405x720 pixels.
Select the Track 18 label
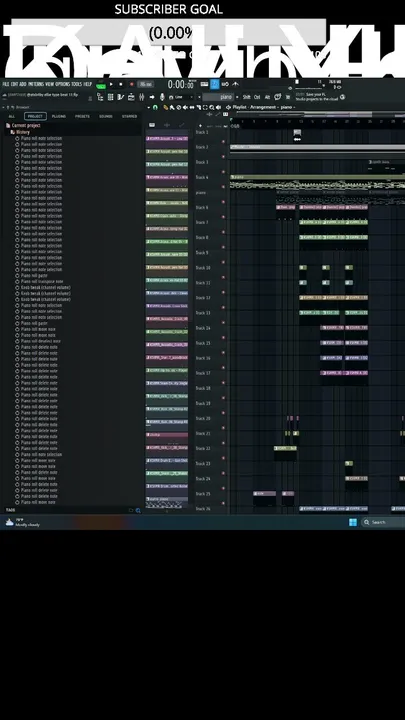202,388
